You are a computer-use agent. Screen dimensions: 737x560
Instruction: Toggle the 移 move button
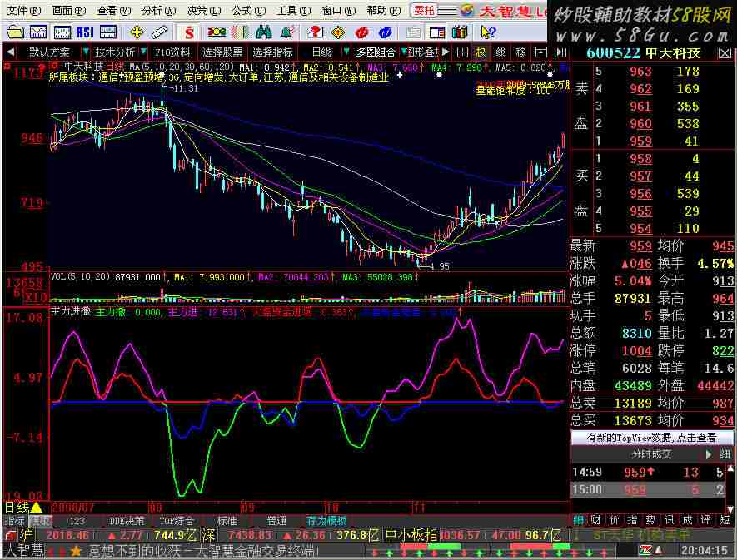[x=520, y=52]
